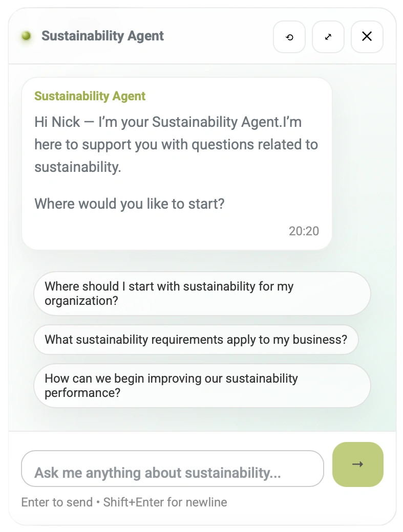
Task: Click the 20:20 message timestamp
Action: (x=304, y=231)
